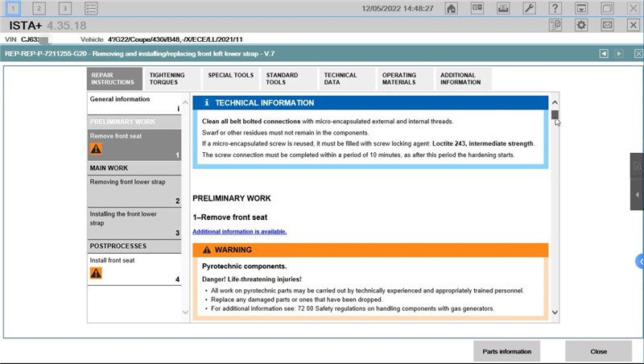The height and width of the screenshot is (364, 644).
Task: Open the 'Additional information is available' link
Action: click(x=239, y=232)
